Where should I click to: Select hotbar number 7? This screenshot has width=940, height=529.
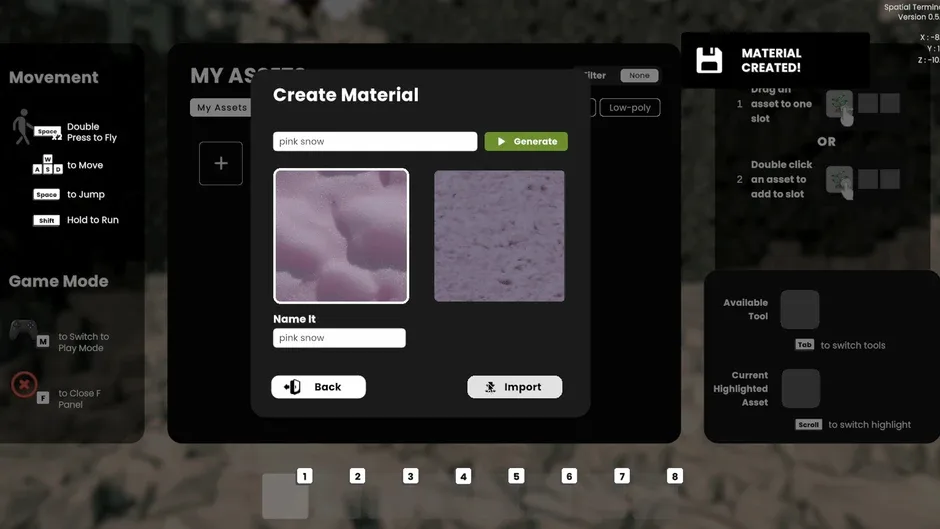click(x=622, y=476)
